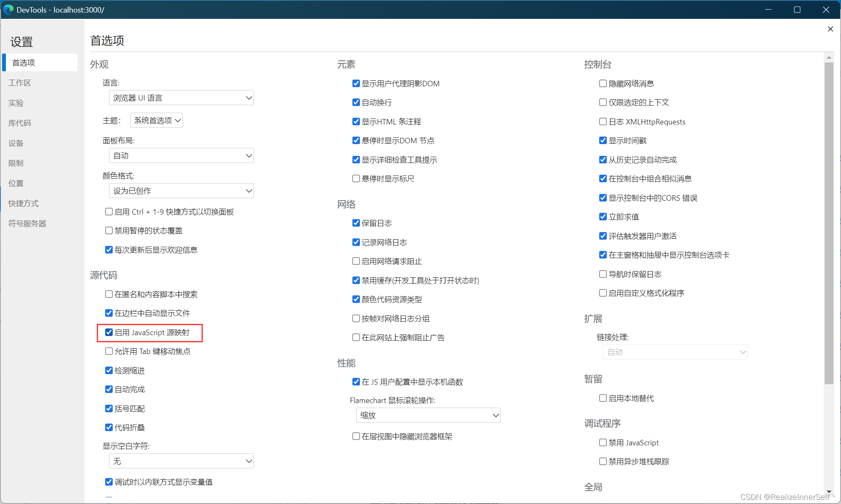Toggle 禁用缓存 checkbox
This screenshot has width=841, height=504.
[356, 280]
